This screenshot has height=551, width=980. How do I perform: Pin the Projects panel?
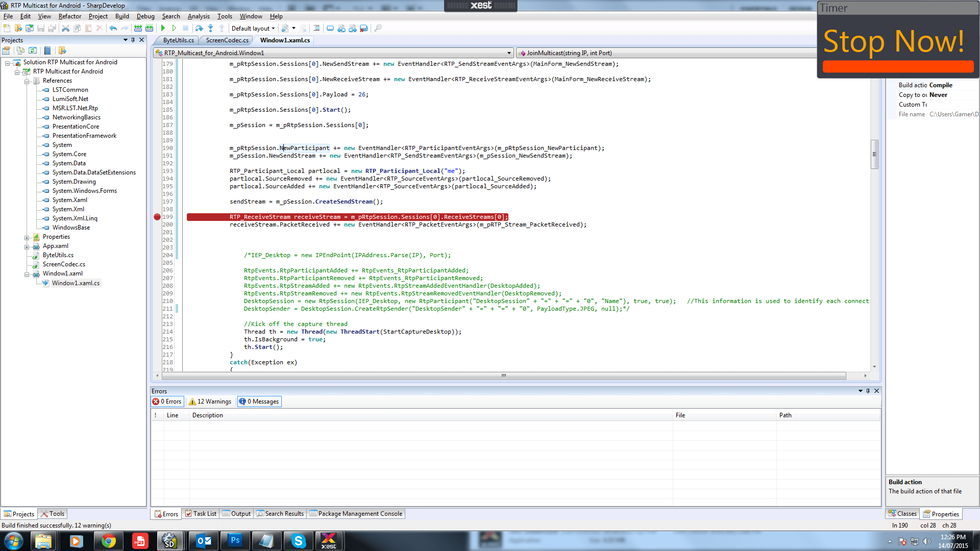pyautogui.click(x=133, y=40)
